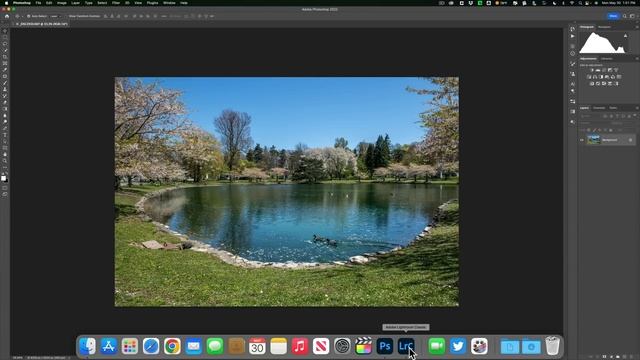Select the Blur tool

click(x=5, y=115)
